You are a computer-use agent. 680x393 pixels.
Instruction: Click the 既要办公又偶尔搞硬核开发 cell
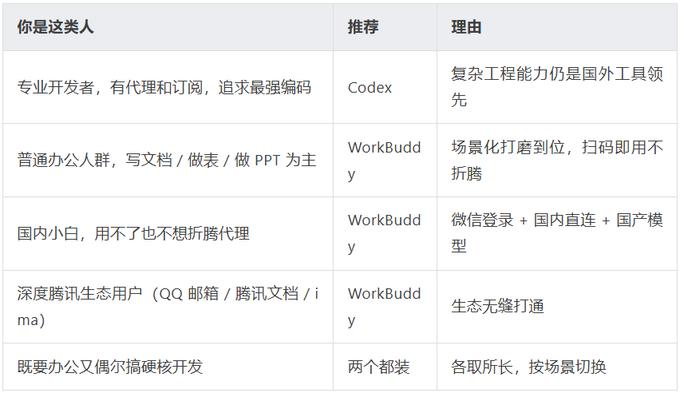click(168, 367)
